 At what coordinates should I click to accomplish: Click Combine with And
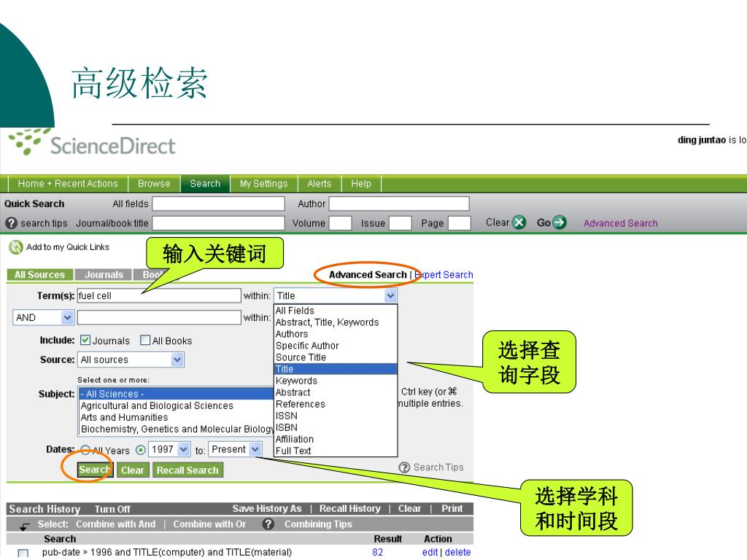coord(116,524)
